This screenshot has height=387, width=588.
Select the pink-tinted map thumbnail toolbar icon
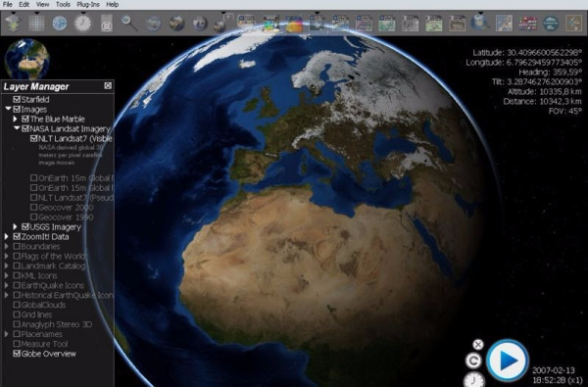click(x=364, y=24)
